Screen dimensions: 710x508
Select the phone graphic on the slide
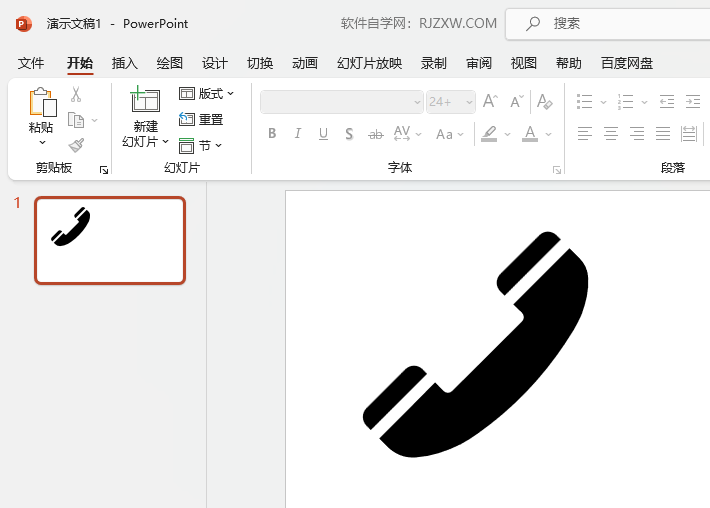(475, 345)
